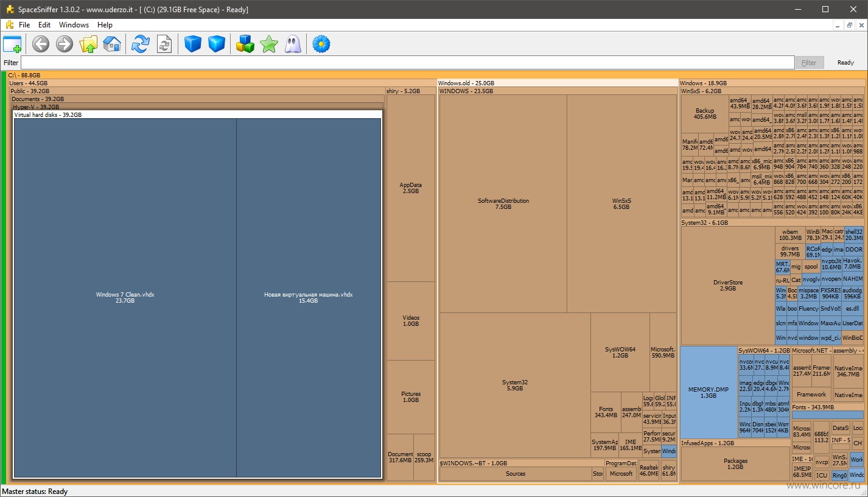The height and width of the screenshot is (497, 868).
Task: Select the Realtek 46.0MB block
Action: (x=649, y=470)
